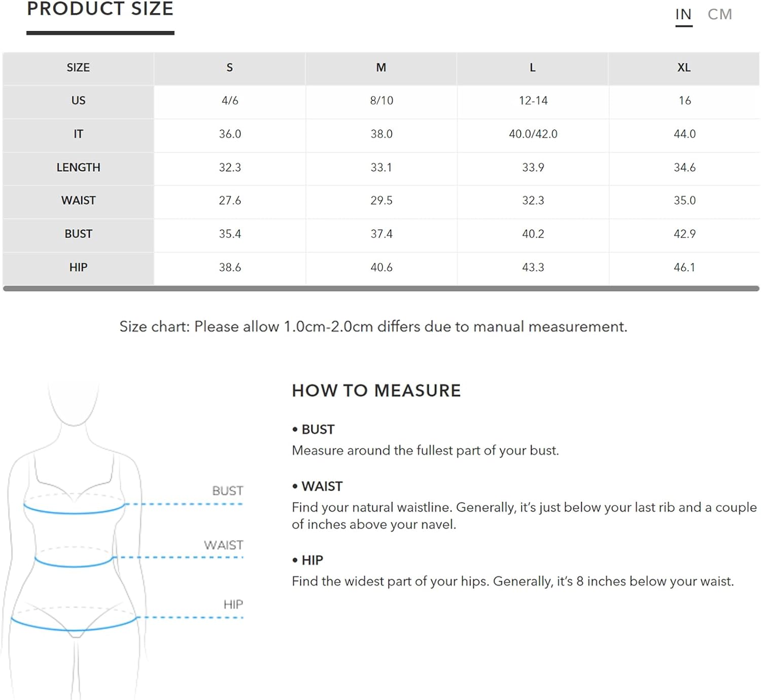Click bust value 42.9
Image resolution: width=761 pixels, height=700 pixels.
[684, 234]
